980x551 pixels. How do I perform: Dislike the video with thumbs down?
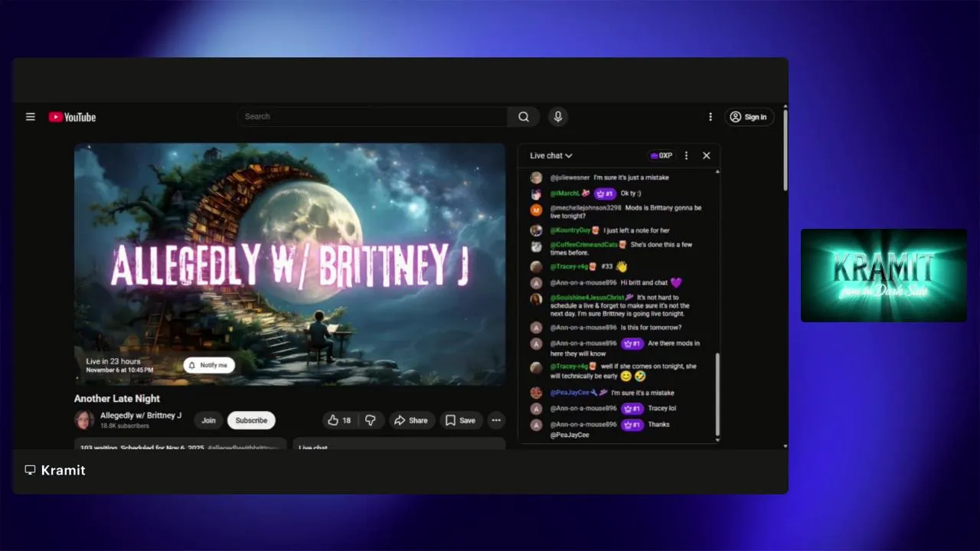coord(371,420)
